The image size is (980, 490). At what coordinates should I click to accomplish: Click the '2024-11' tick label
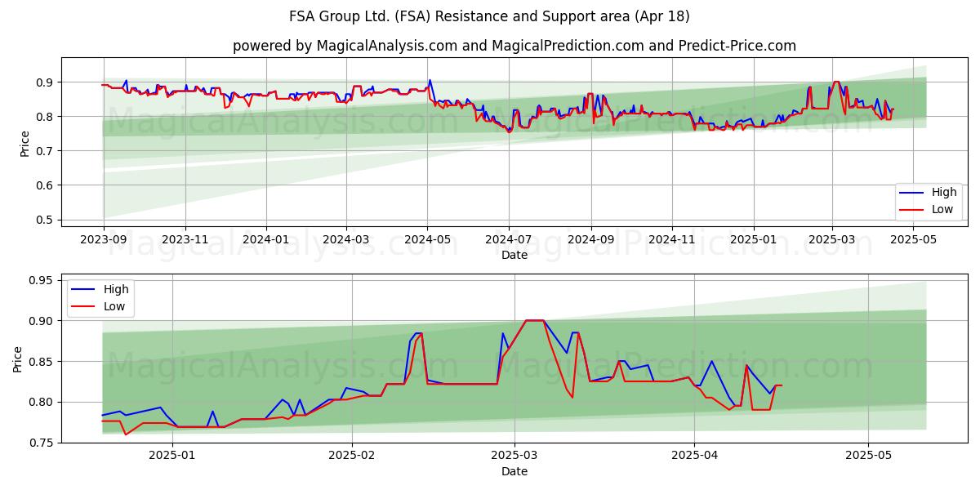(672, 239)
